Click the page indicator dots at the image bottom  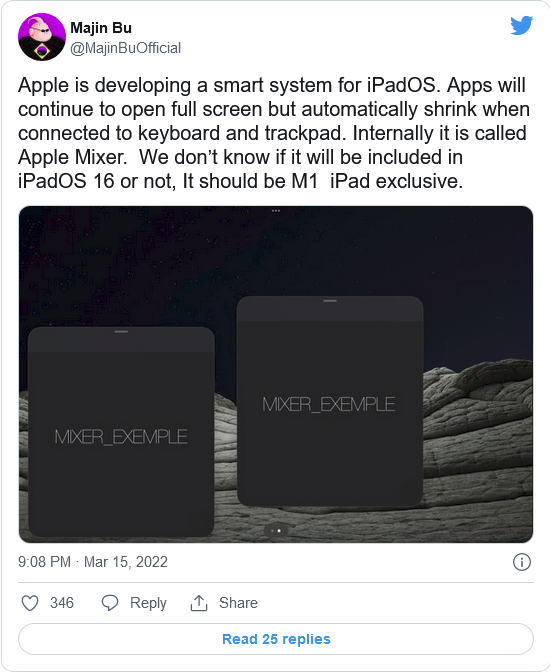(x=276, y=531)
